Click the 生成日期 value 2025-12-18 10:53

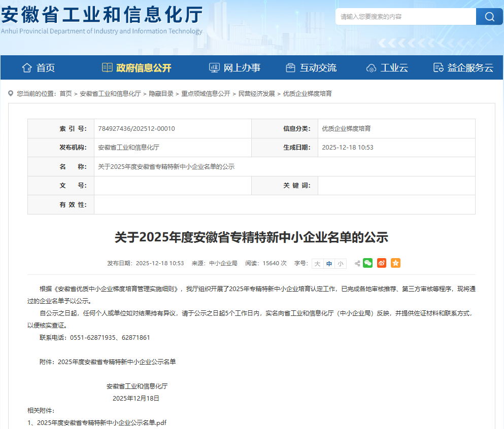[348, 148]
